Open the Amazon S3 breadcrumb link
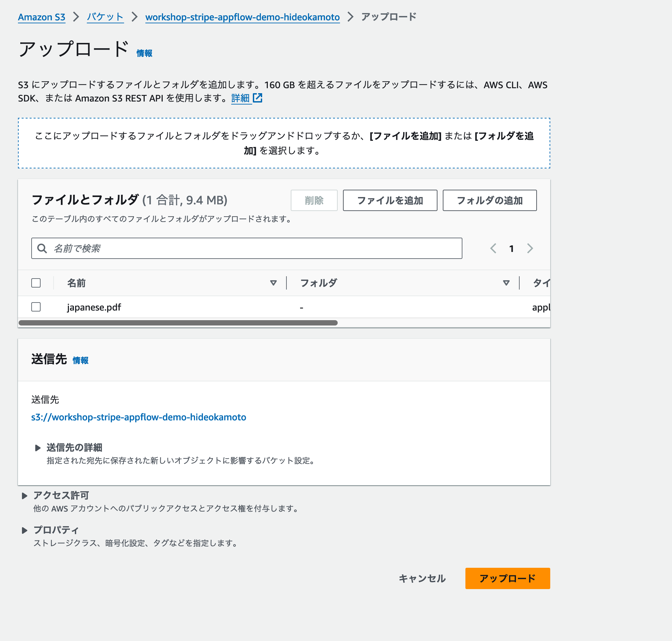672x641 pixels. [x=41, y=17]
